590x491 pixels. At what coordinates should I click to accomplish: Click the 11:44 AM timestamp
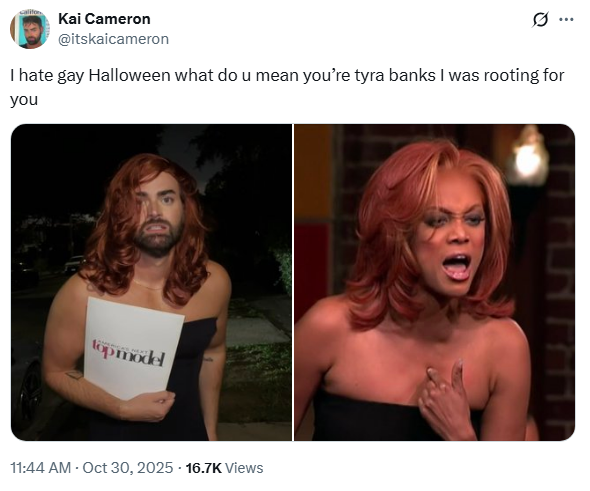tap(41, 468)
